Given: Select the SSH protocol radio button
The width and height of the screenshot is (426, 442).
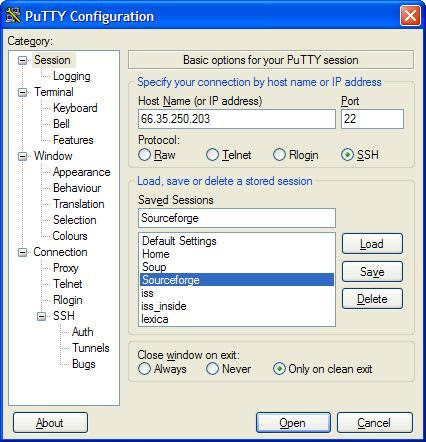Looking at the screenshot, I should pos(347,155).
